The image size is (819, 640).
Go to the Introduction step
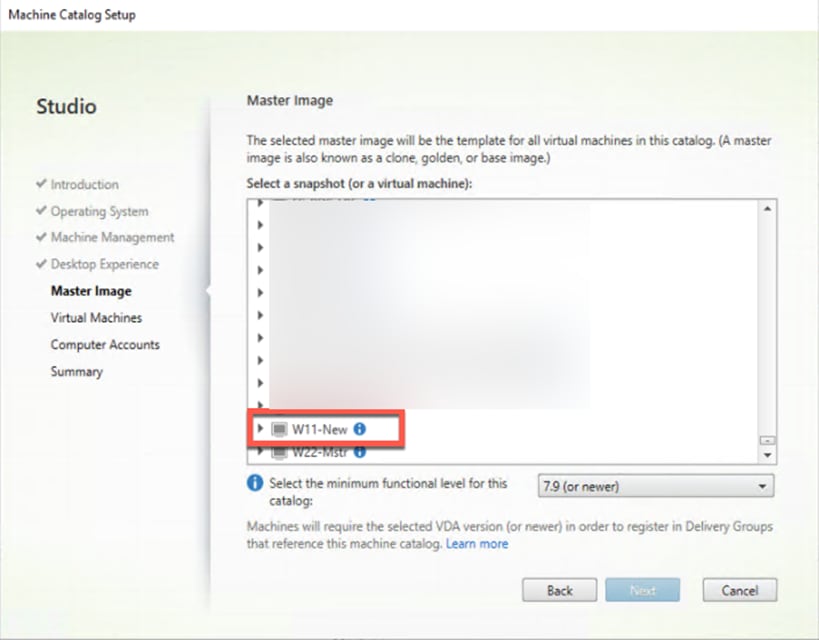85,184
